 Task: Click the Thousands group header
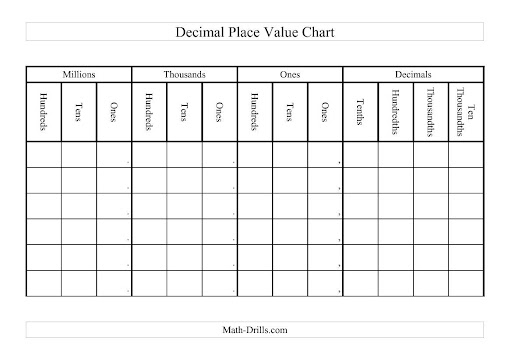pyautogui.click(x=184, y=74)
